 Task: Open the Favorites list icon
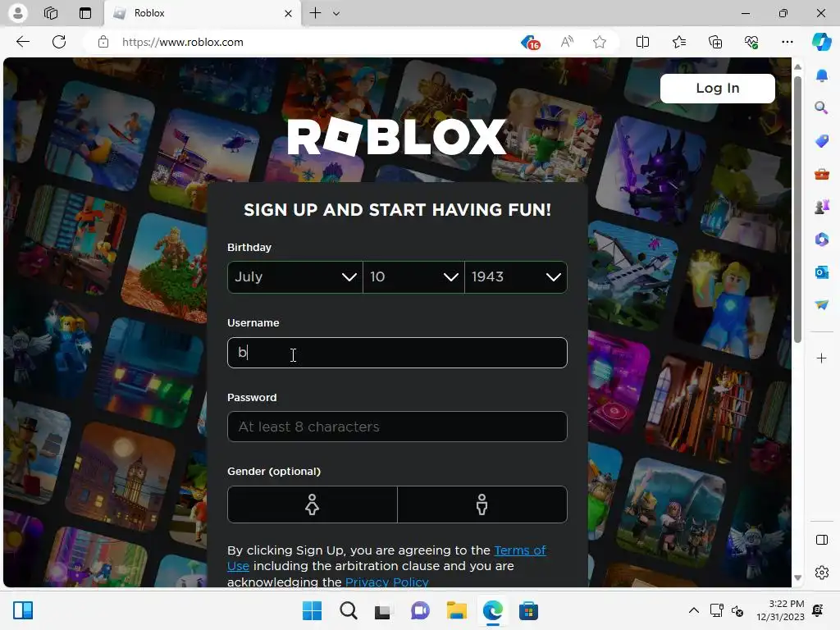[678, 42]
